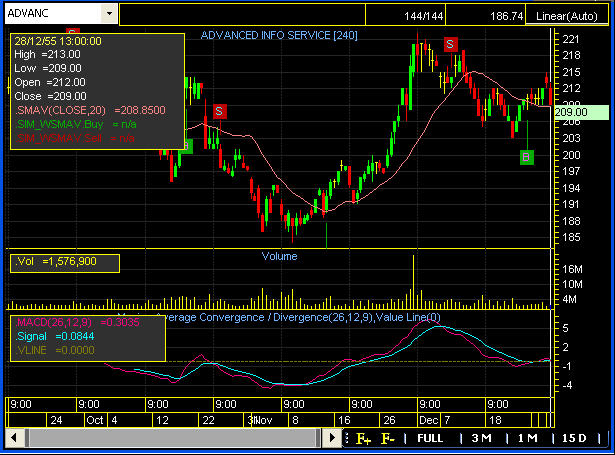Click the Close =209.00 line
This screenshot has height=455, width=615.
(50, 96)
